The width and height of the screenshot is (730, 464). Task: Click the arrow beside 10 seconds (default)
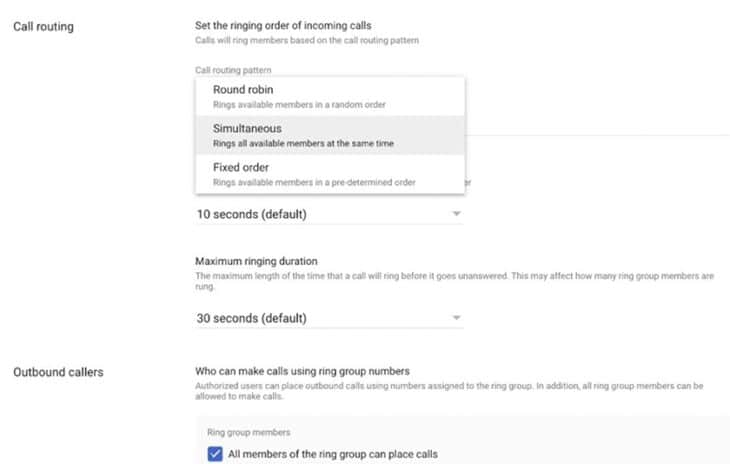tap(456, 214)
